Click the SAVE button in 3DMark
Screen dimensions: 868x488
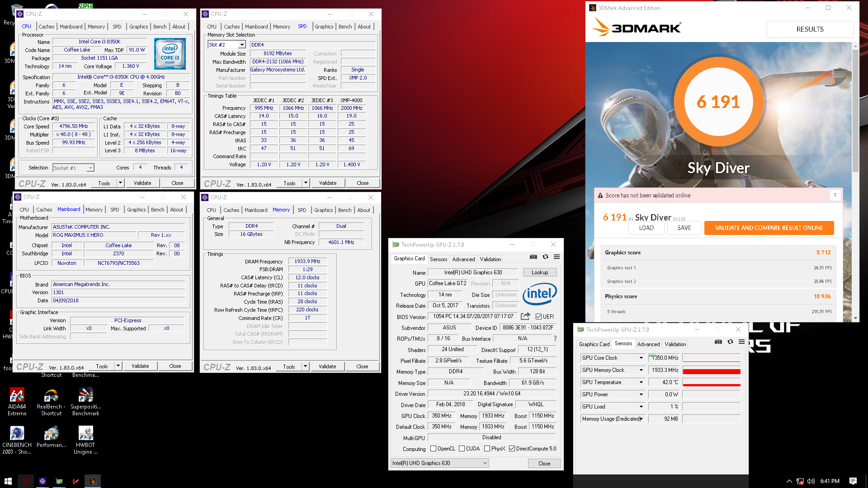[x=684, y=228]
